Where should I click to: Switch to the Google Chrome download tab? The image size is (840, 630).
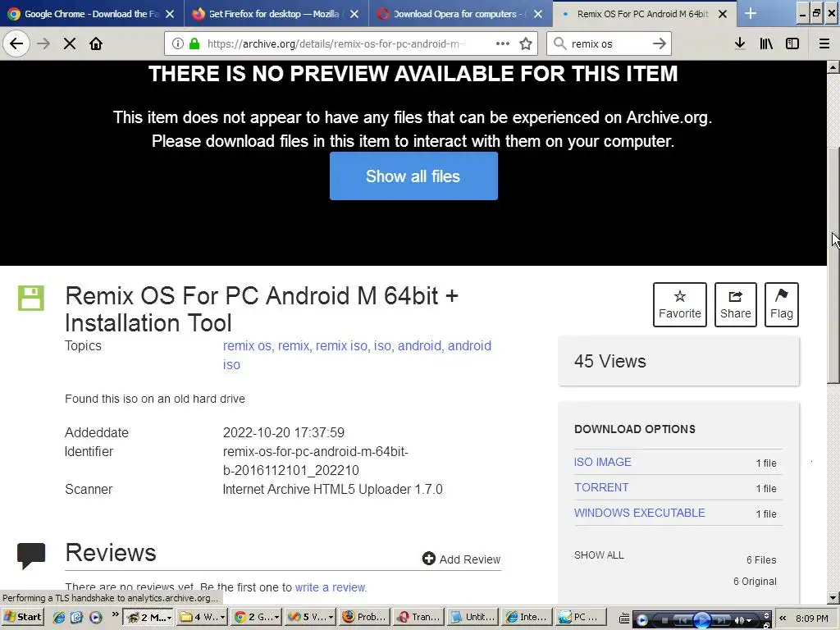(x=92, y=14)
